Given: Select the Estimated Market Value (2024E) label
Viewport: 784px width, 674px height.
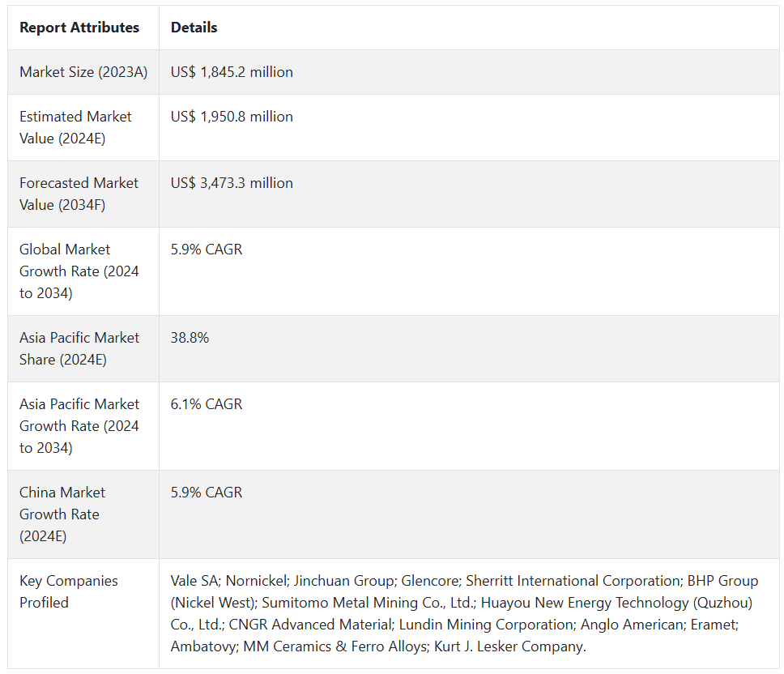Looking at the screenshot, I should pos(75,127).
